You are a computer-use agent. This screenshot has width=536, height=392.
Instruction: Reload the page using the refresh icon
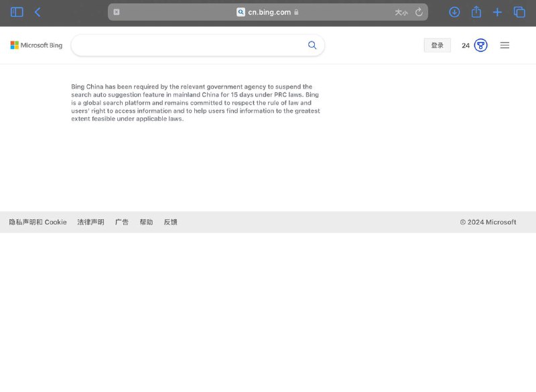click(418, 12)
